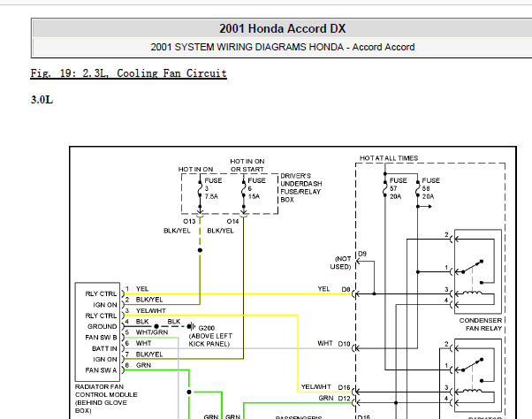
Task: Click the 'G200' ground label
Action: click(x=206, y=328)
